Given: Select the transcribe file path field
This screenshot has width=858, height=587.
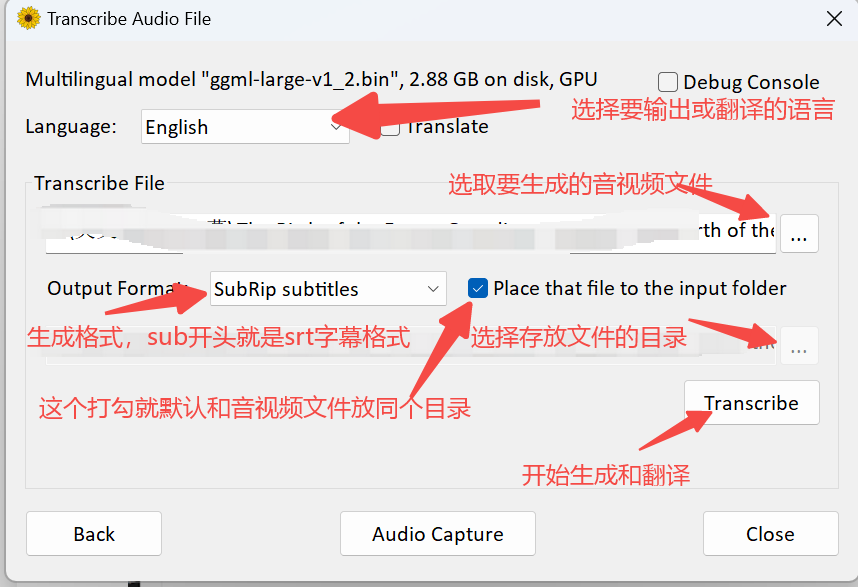Looking at the screenshot, I should pyautogui.click(x=400, y=233).
